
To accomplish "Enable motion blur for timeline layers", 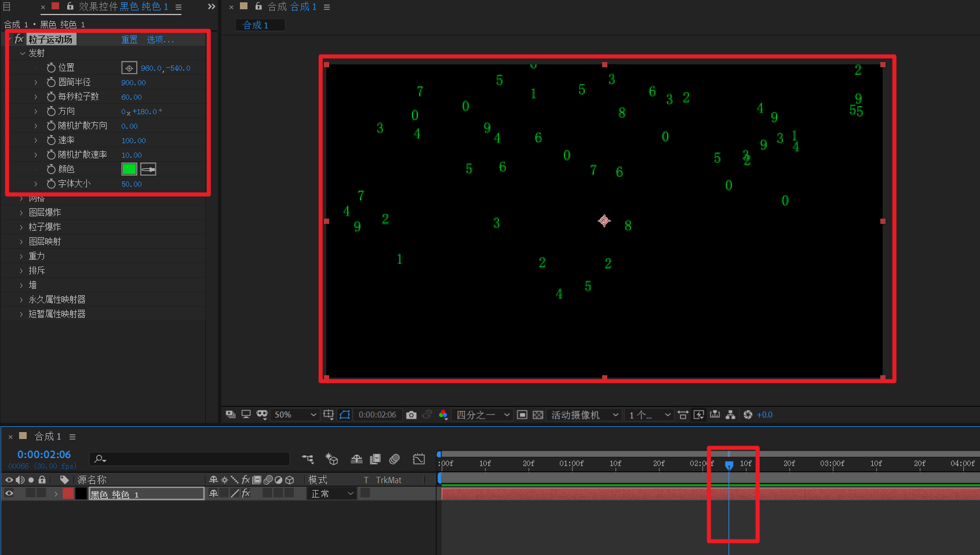I will pyautogui.click(x=395, y=459).
